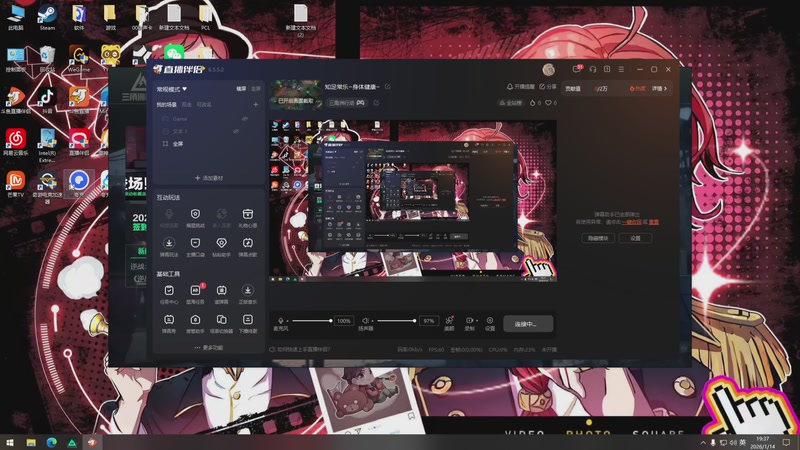Open the hamburger main menu icon
Viewport: 800px width, 450px height.
click(621, 69)
